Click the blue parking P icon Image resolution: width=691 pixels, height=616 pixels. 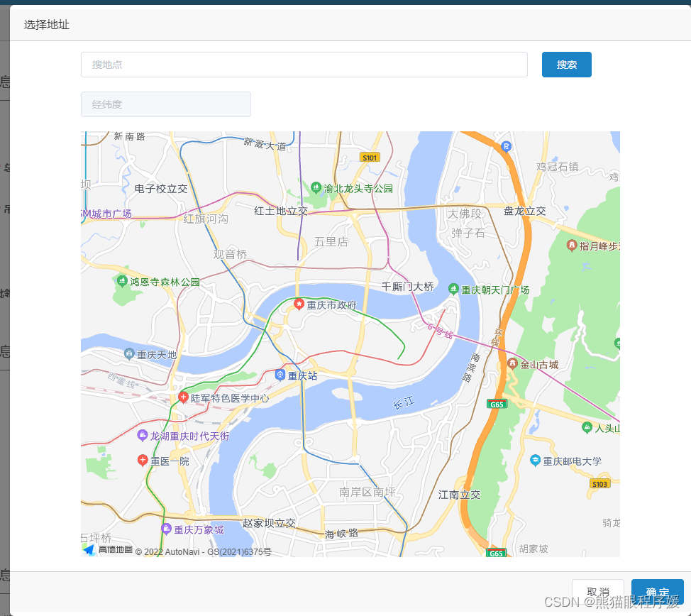507,146
